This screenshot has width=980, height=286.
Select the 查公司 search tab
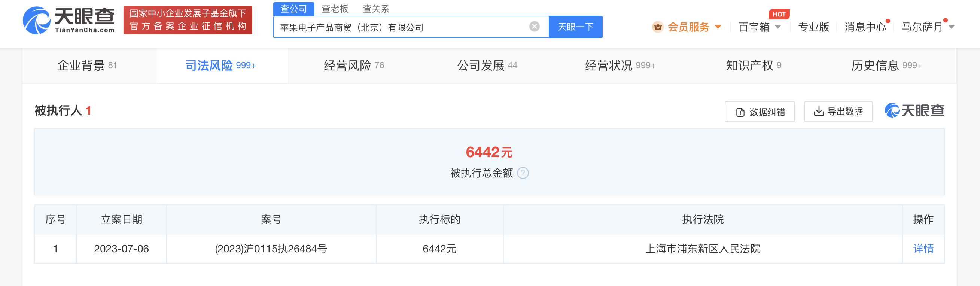294,9
